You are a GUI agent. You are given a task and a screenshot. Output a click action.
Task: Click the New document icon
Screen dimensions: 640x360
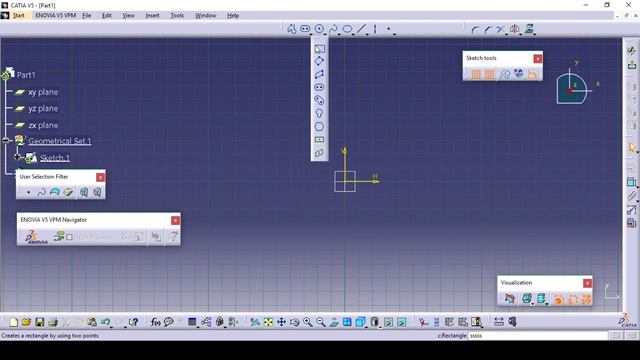point(13,322)
